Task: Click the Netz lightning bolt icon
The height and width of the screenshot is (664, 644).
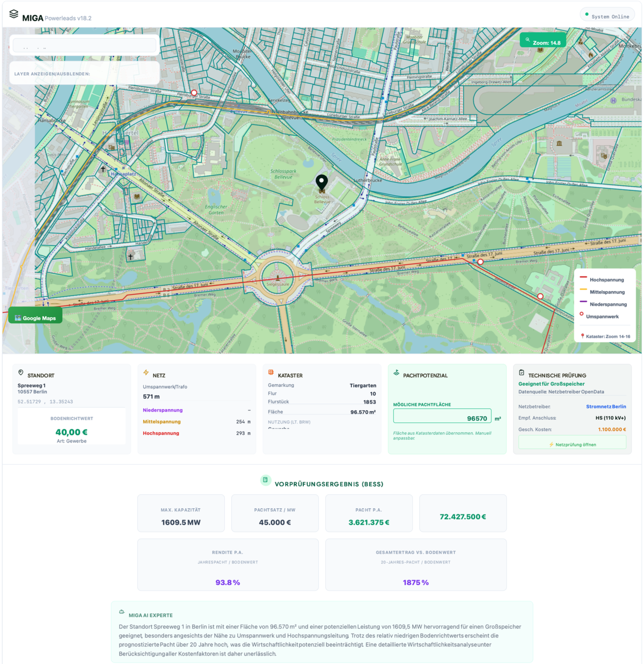Action: tap(146, 372)
